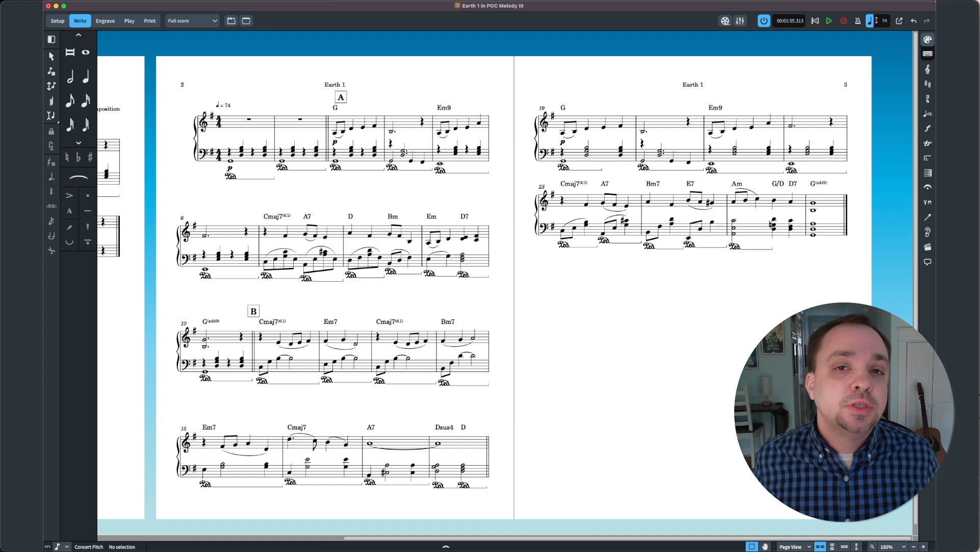Switch to the Play tab

pyautogui.click(x=129, y=21)
